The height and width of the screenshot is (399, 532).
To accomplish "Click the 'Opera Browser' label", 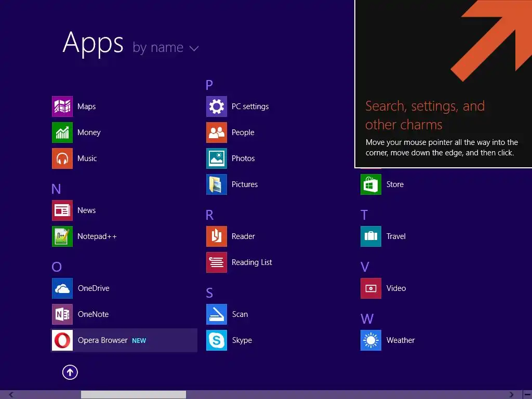I will [103, 340].
